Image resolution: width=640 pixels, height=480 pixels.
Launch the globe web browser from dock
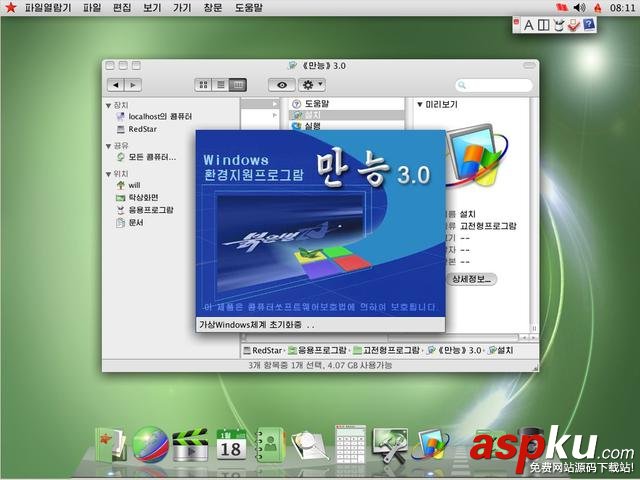point(151,444)
